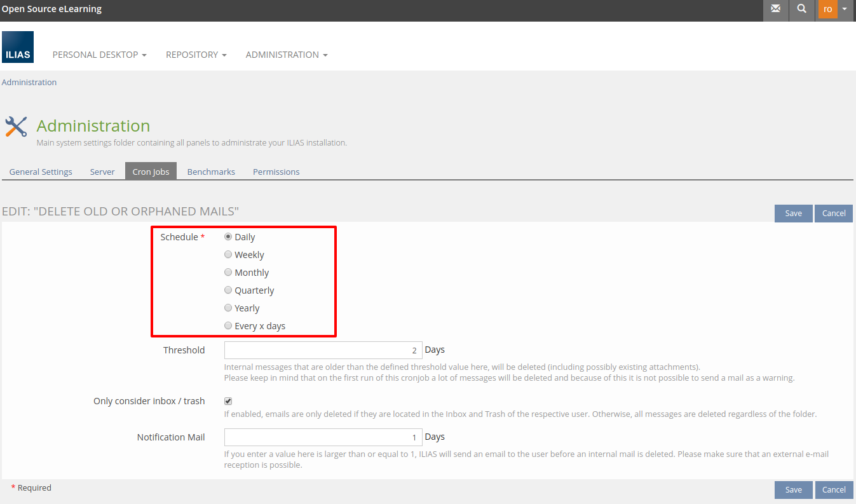Select the Quarterly schedule option
This screenshot has height=504, width=856.
(x=228, y=290)
